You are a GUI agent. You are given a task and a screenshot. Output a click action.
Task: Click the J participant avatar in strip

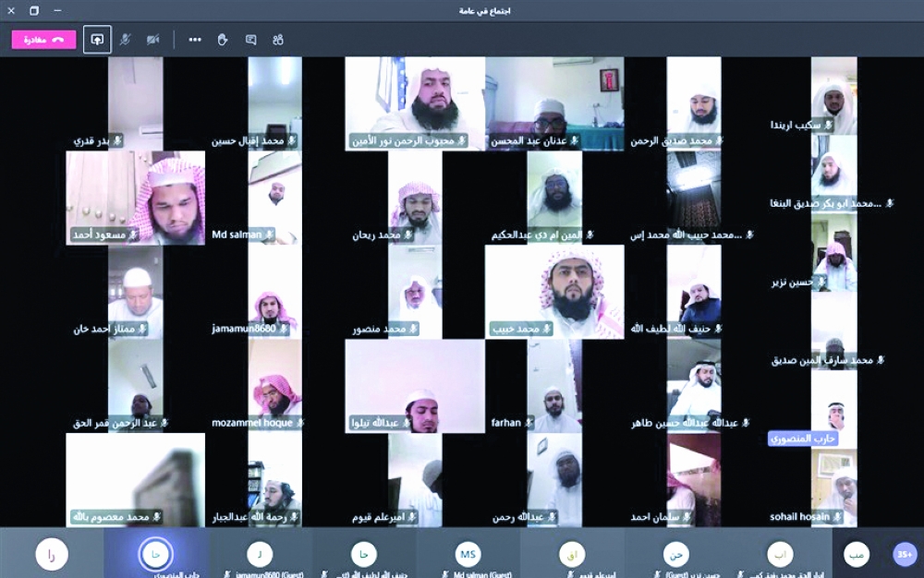[x=260, y=553]
